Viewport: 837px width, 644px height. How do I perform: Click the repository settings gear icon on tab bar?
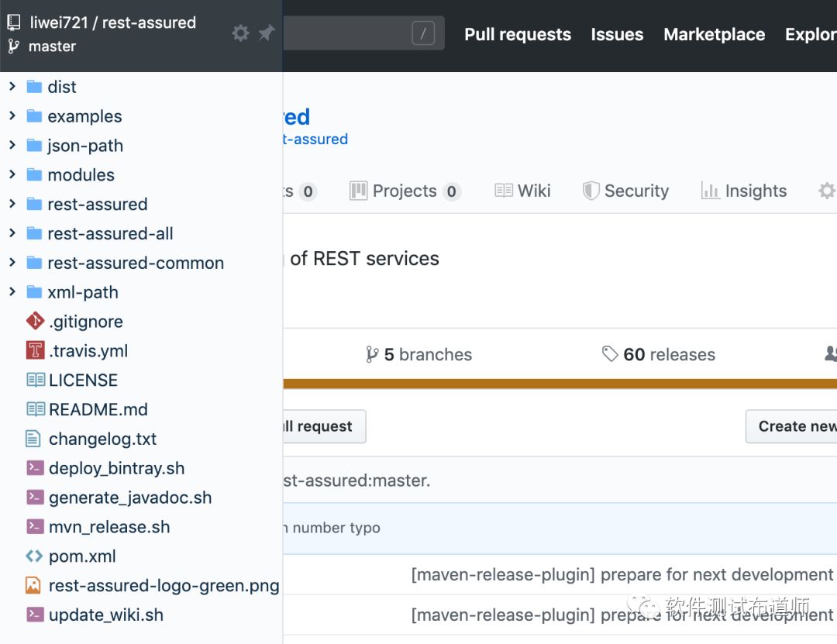[827, 191]
